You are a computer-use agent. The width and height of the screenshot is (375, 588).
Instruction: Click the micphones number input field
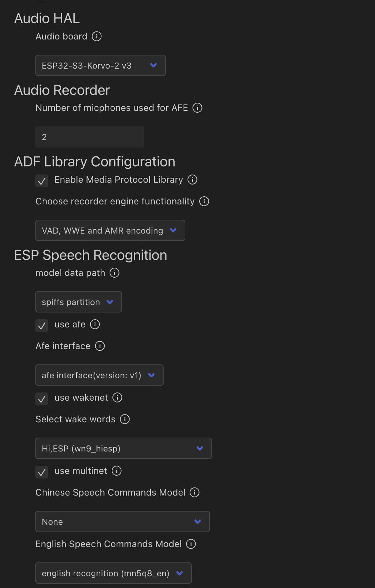(89, 137)
